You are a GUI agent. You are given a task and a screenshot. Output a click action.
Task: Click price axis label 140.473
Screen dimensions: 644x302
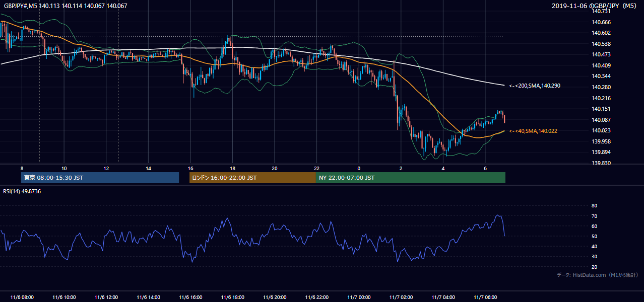click(x=602, y=54)
